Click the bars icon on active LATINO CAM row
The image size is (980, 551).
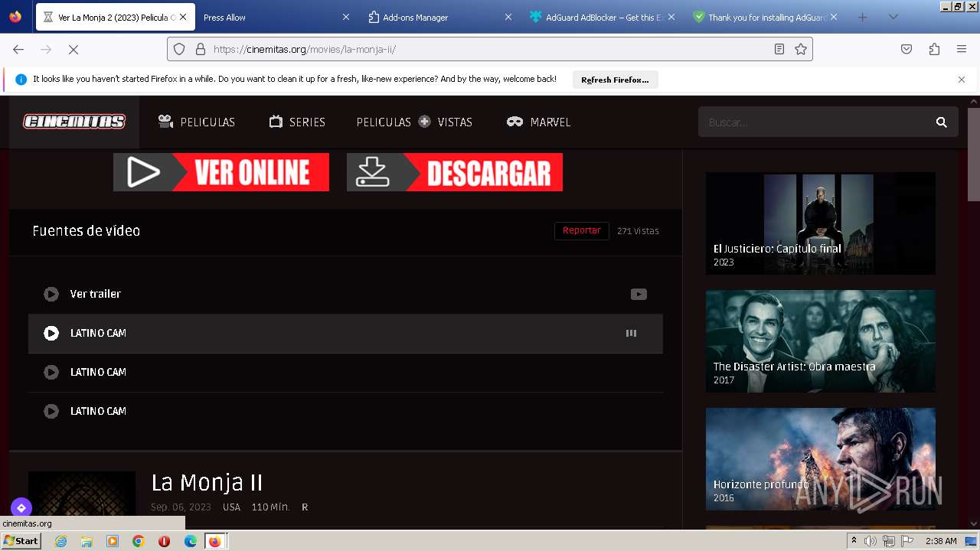click(631, 333)
